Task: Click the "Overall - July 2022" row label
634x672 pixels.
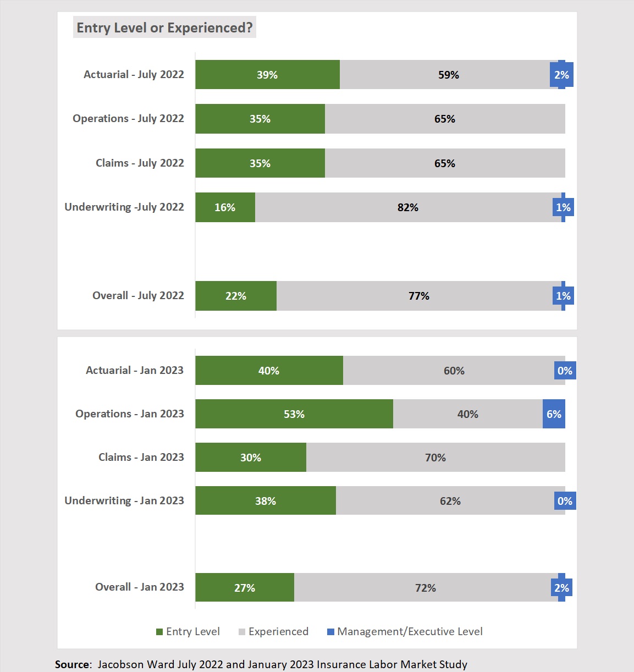Action: (138, 295)
